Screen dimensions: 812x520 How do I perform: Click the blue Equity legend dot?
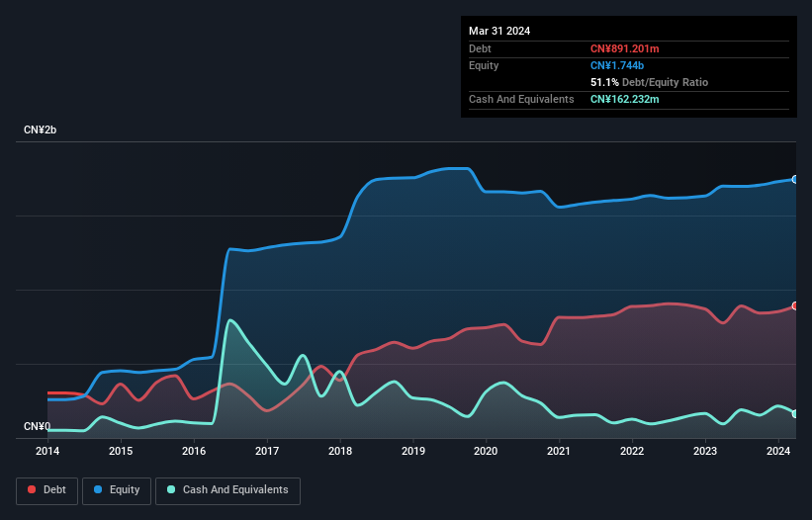point(98,489)
